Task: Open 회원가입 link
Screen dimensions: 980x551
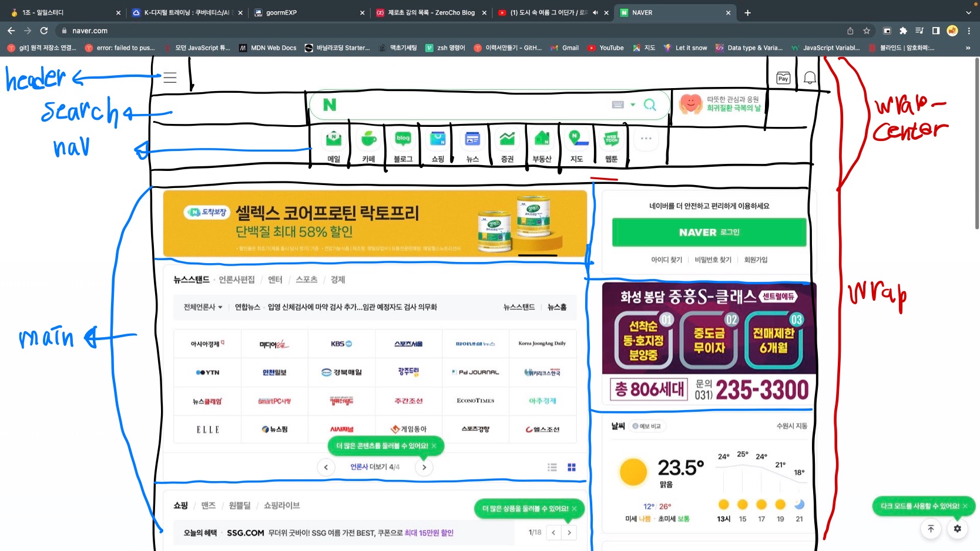Action: coord(756,260)
